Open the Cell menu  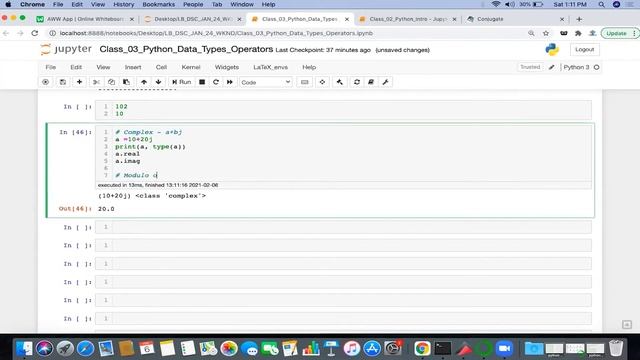161,67
